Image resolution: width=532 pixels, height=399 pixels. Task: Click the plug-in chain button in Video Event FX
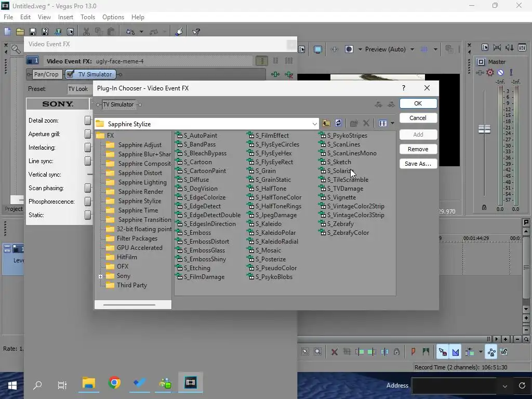click(x=275, y=74)
